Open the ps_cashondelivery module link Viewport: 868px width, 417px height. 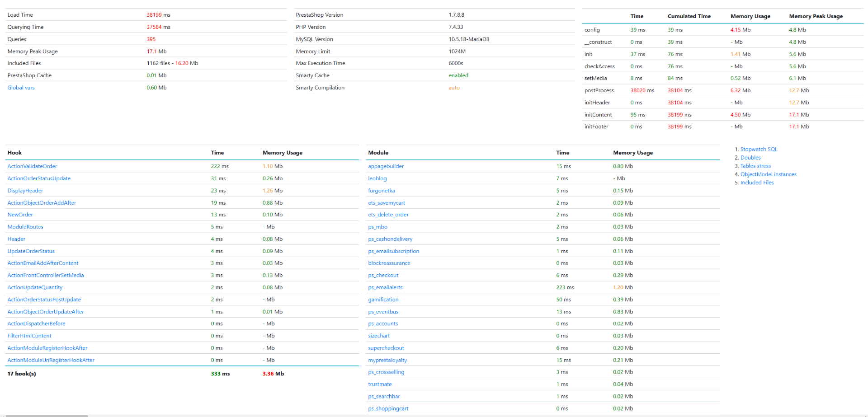(x=390, y=239)
